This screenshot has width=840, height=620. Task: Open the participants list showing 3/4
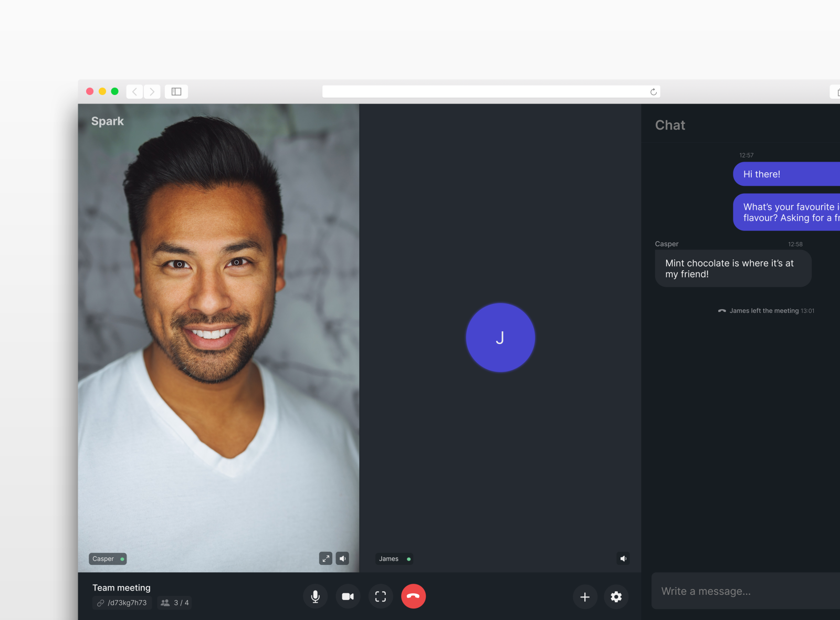[x=175, y=603]
